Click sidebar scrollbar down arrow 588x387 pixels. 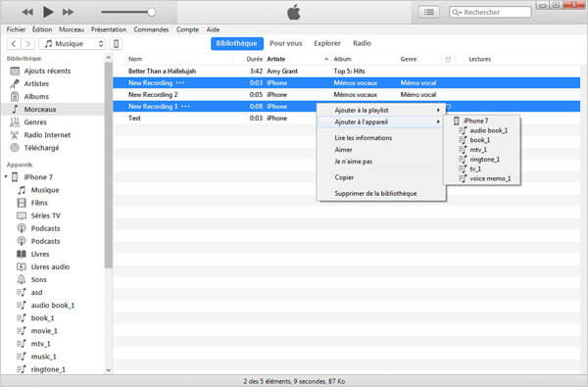109,369
